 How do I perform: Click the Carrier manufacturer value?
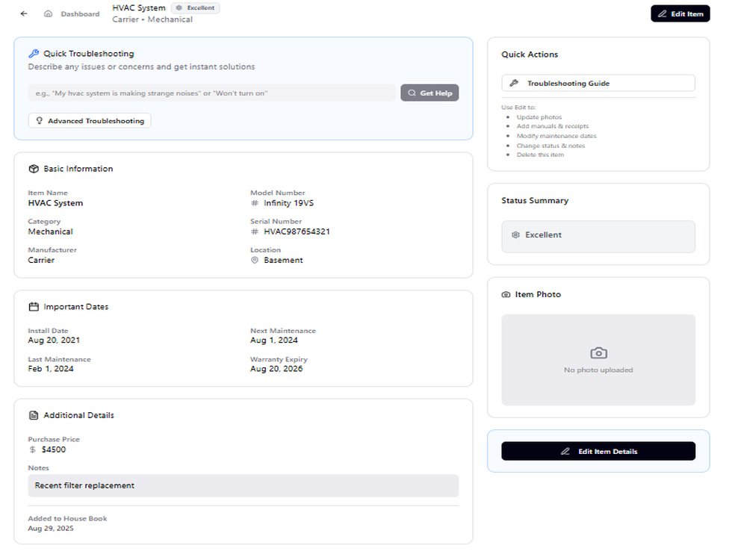(41, 260)
